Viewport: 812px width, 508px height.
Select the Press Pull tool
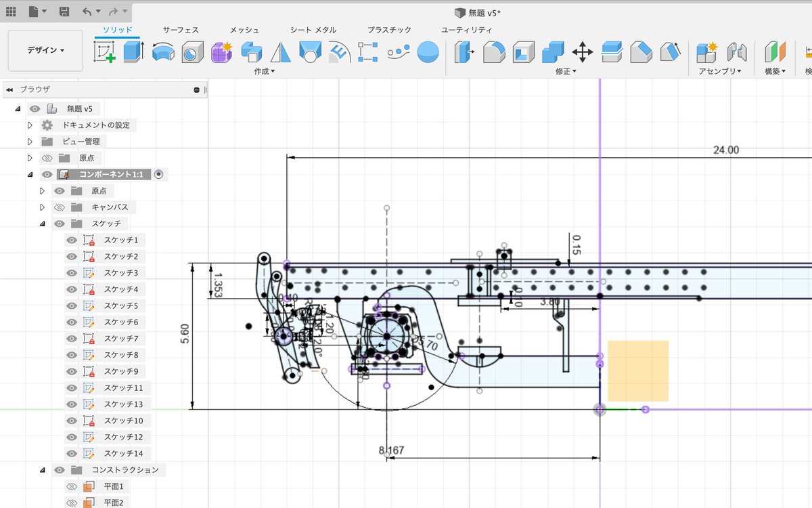click(464, 52)
